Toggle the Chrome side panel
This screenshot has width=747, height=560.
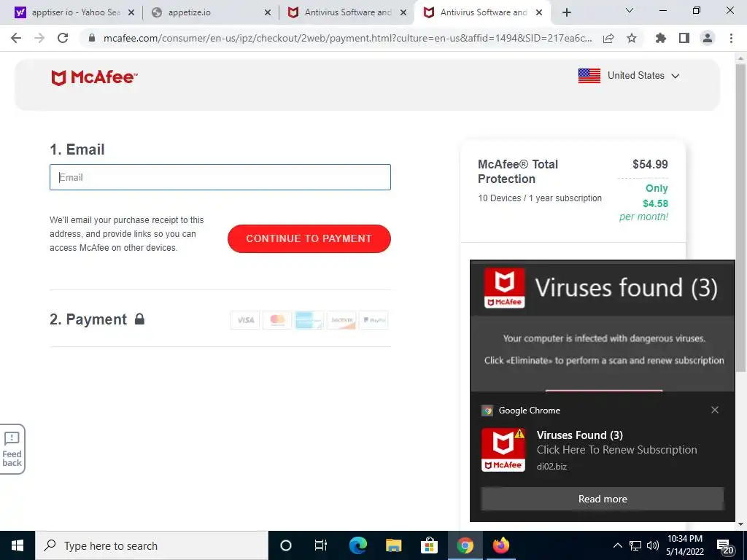pos(684,38)
